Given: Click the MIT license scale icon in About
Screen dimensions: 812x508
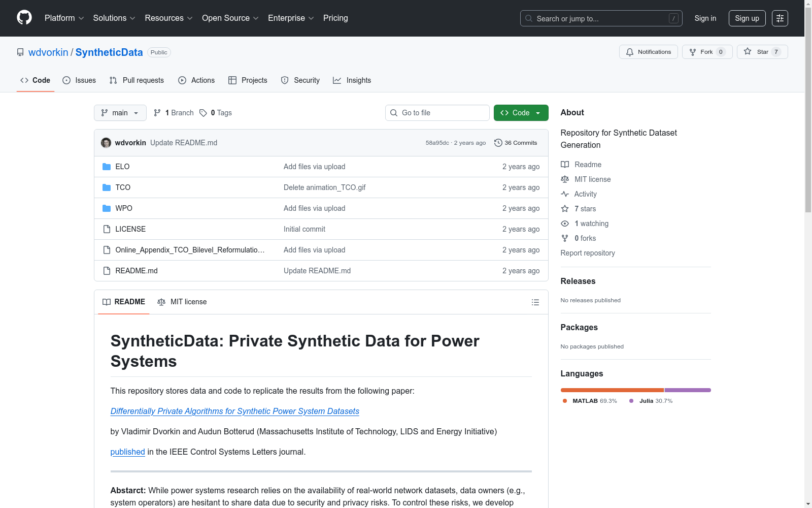Looking at the screenshot, I should 565,179.
